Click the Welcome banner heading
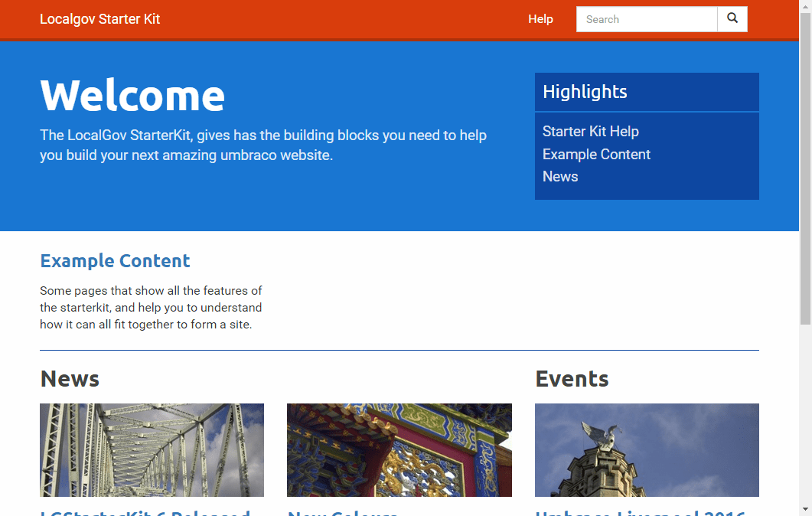Screen dimensions: 812x516 (132, 96)
